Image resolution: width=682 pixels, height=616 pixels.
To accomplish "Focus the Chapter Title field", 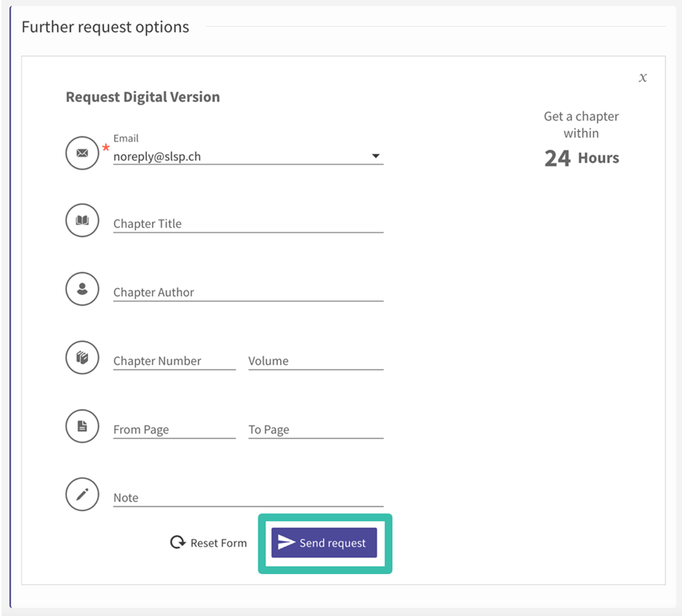I will tap(248, 224).
